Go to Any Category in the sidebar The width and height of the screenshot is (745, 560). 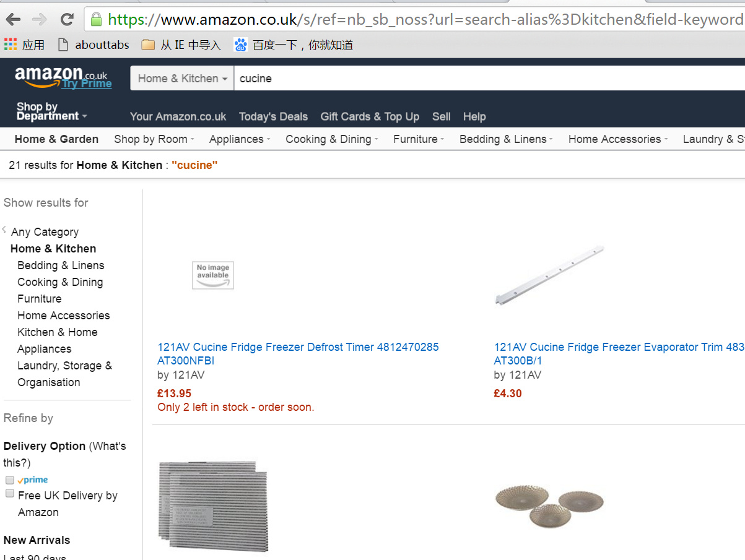pos(45,232)
